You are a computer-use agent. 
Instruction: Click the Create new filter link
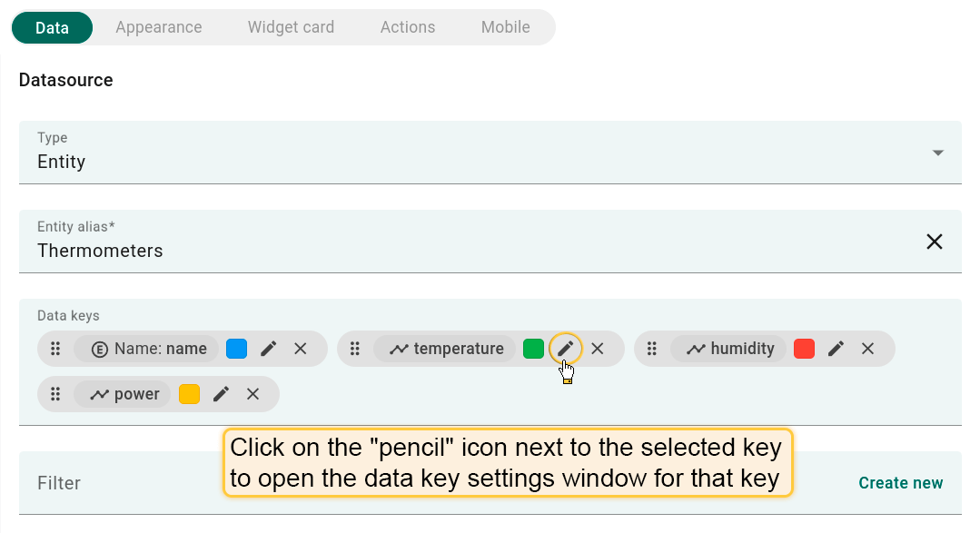900,483
